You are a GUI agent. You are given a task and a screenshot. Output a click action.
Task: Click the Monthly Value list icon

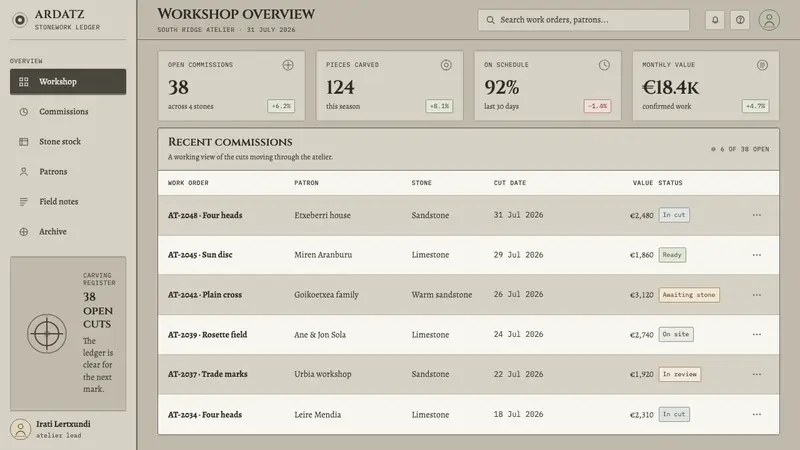point(762,65)
